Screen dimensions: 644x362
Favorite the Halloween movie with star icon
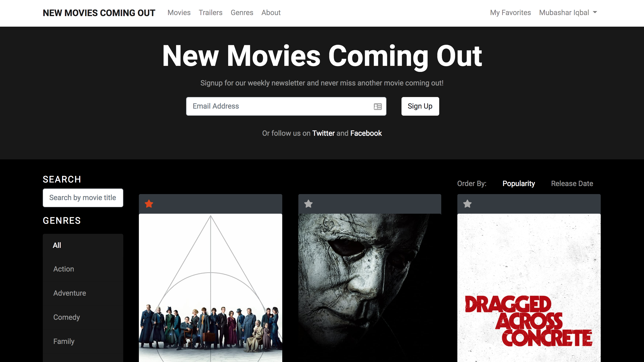[308, 204]
